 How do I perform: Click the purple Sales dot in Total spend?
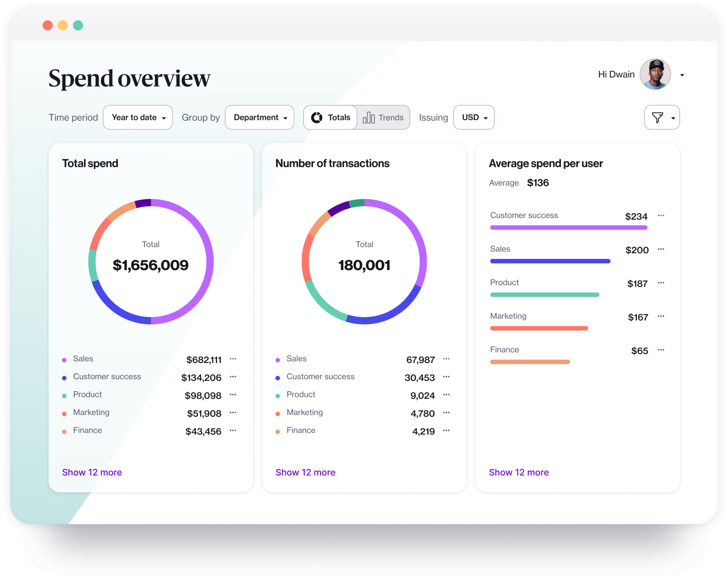64,360
